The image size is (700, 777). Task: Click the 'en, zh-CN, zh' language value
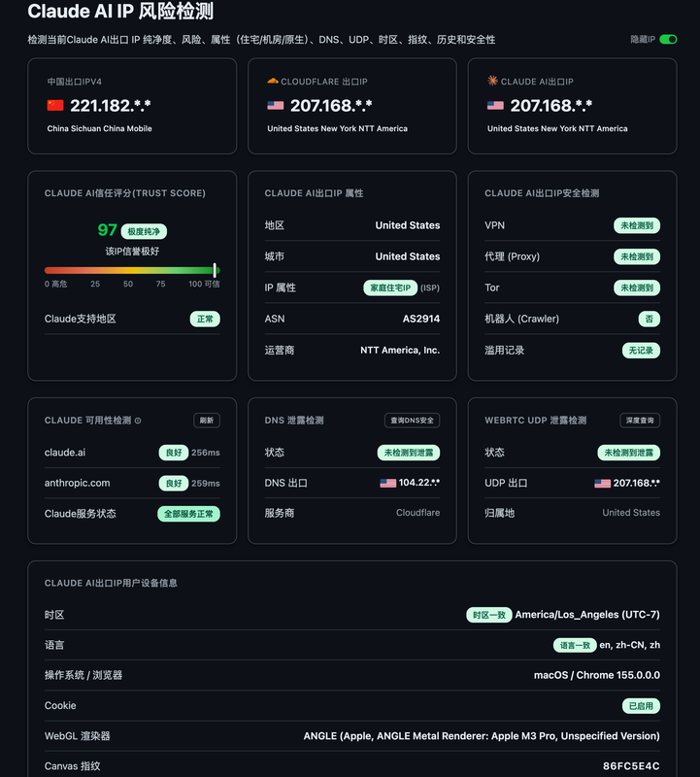click(x=630, y=645)
